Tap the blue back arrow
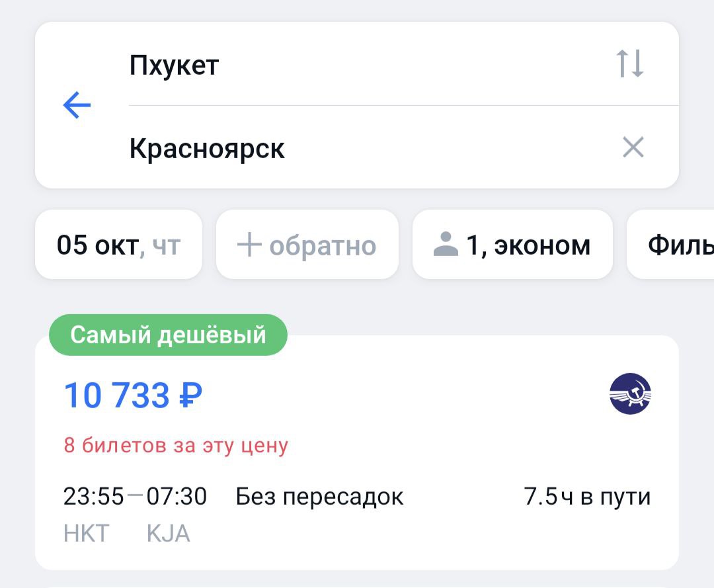 coord(77,105)
